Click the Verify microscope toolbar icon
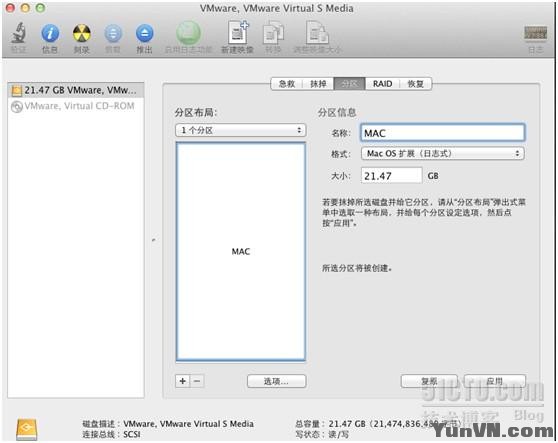The width and height of the screenshot is (558, 443). (x=19, y=33)
